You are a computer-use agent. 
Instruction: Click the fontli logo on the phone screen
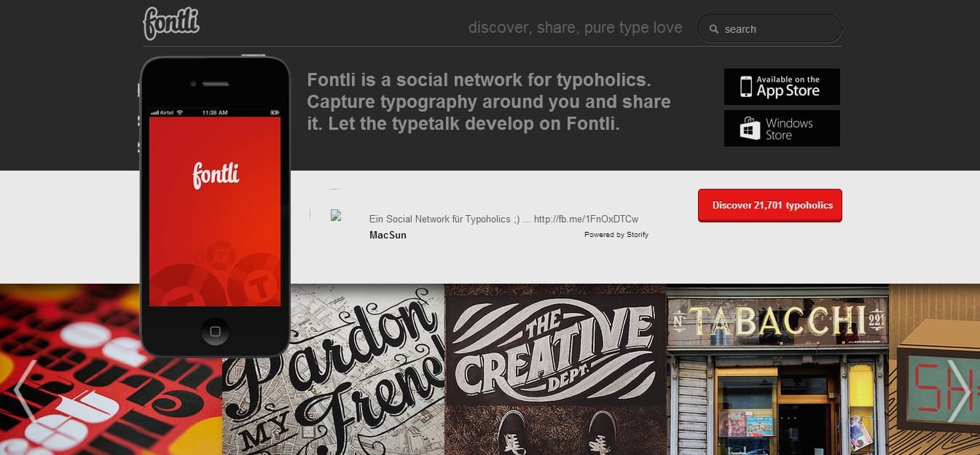tap(215, 175)
